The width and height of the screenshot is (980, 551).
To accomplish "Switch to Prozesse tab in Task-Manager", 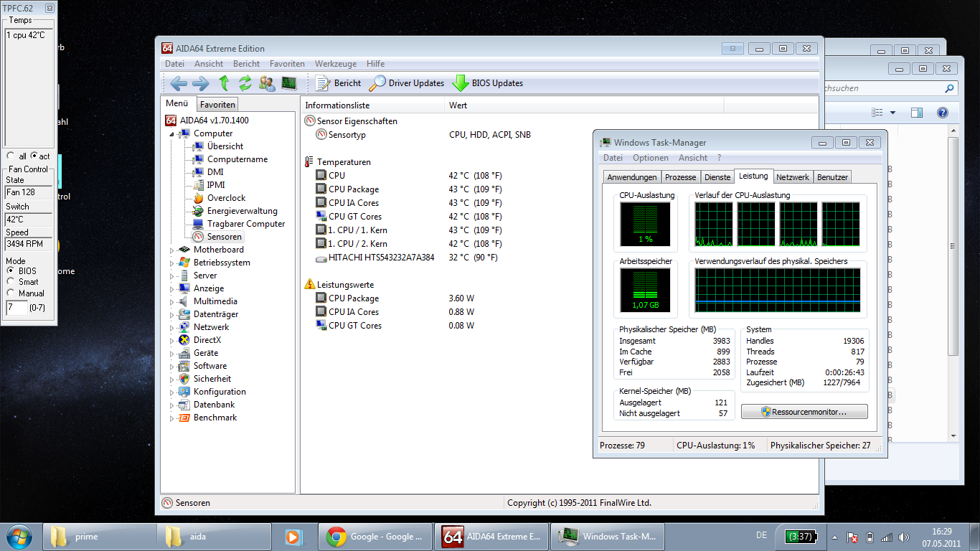I will coord(680,177).
